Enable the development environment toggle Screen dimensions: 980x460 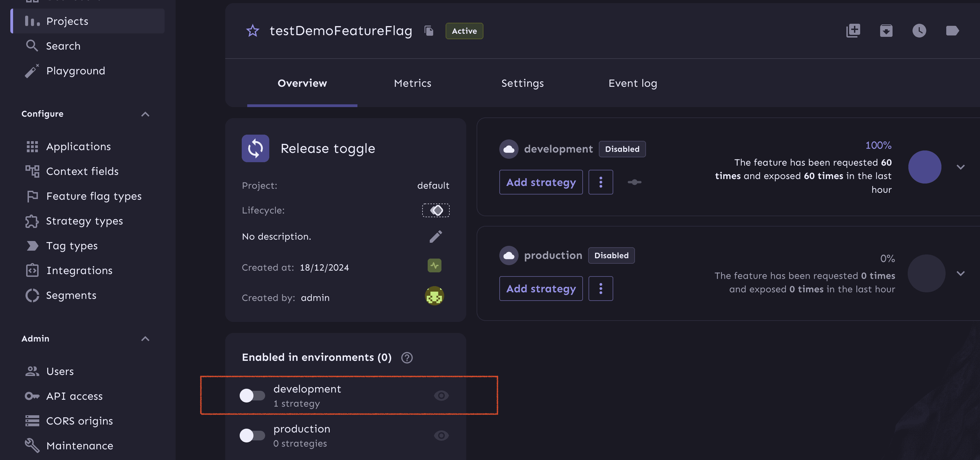tap(253, 395)
